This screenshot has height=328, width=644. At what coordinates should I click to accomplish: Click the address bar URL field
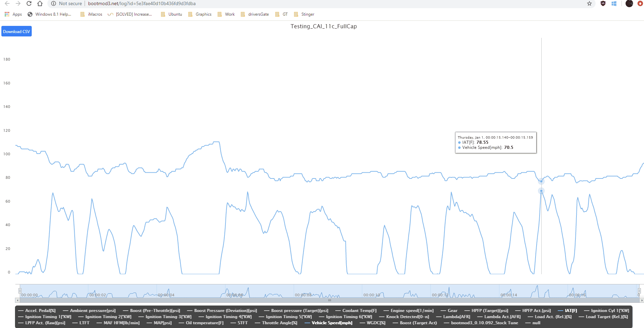tap(142, 3)
